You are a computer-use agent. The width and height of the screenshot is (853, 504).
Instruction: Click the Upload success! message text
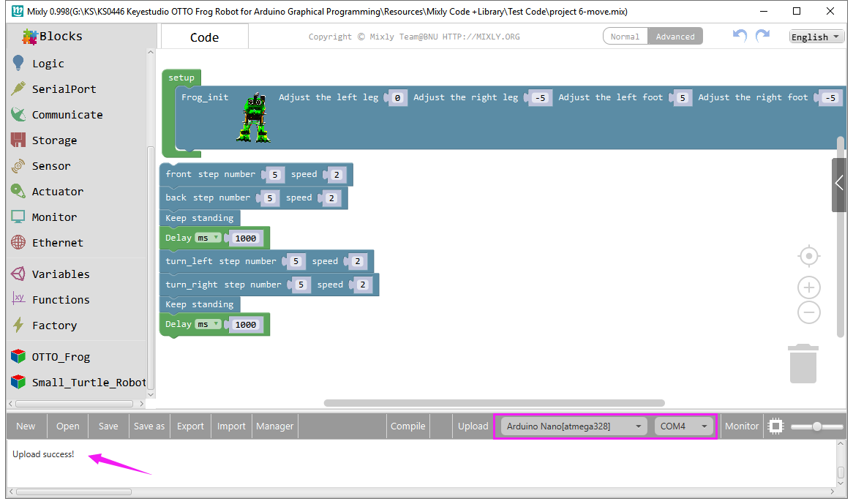coord(43,454)
